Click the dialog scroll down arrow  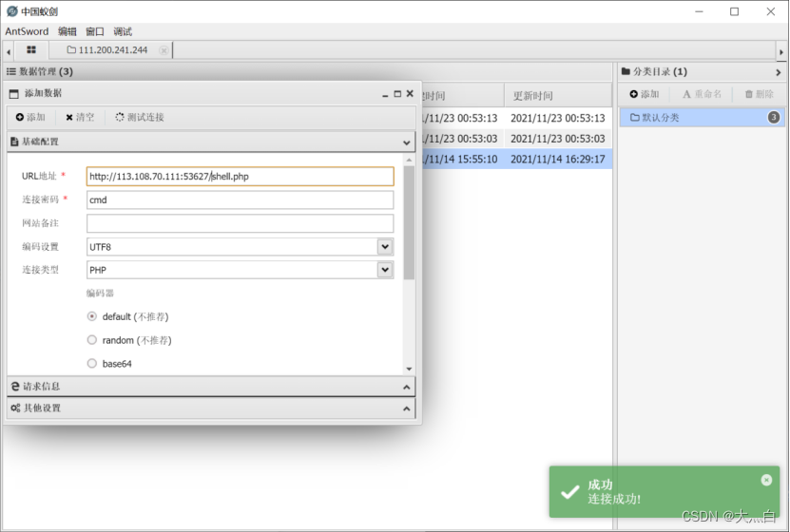[409, 369]
